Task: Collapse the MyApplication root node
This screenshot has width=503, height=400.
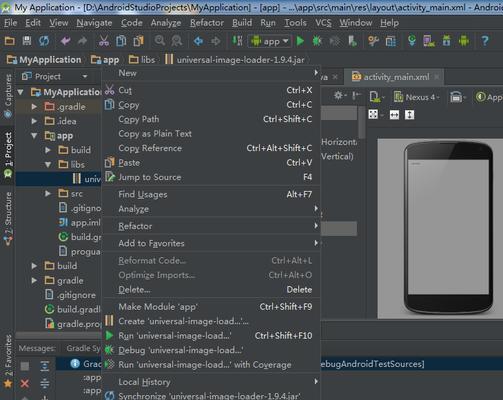Action: 21,92
